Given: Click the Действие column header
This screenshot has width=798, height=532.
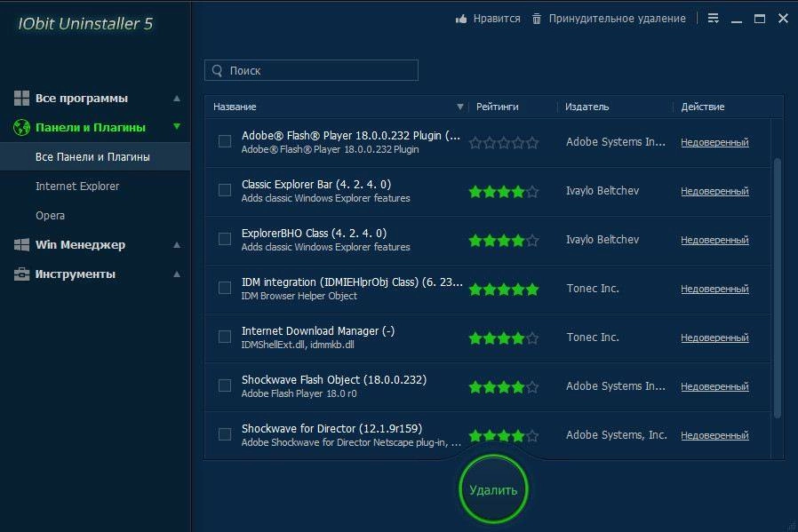Looking at the screenshot, I should click(x=703, y=107).
